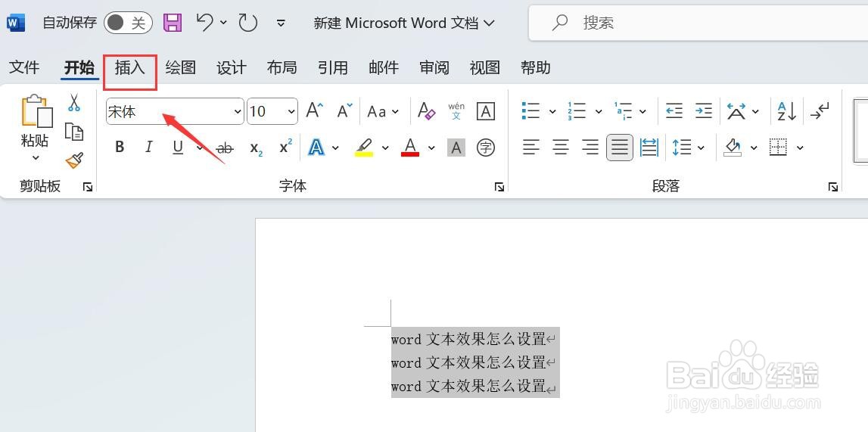Switch to the 绘图 tab

180,67
